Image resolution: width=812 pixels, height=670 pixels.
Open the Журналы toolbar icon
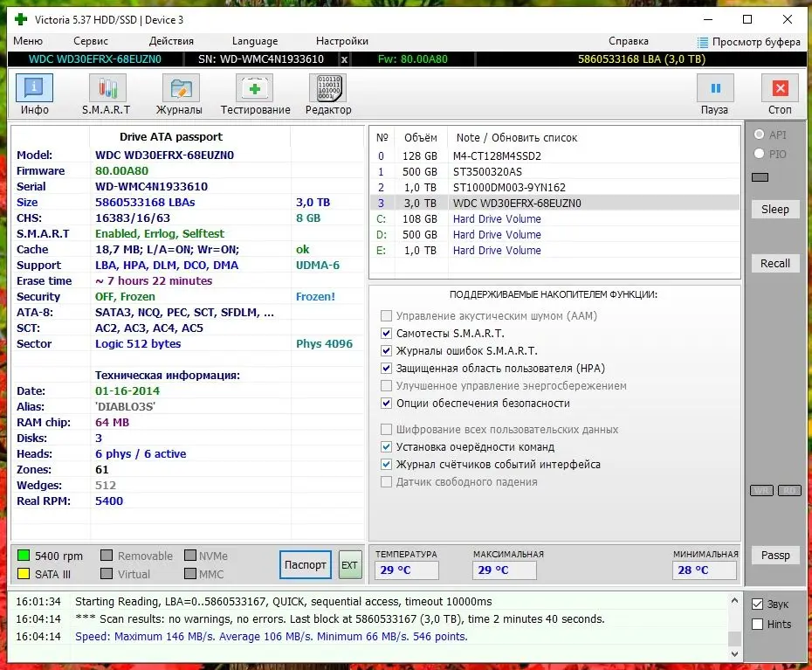181,87
